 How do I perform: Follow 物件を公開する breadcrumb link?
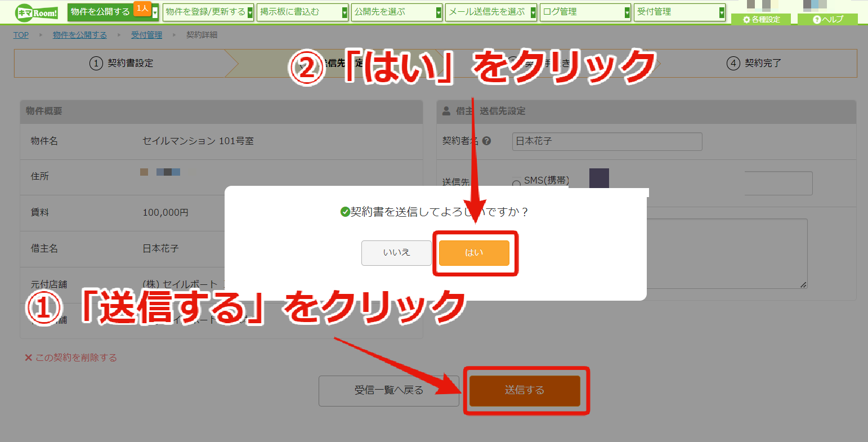[x=80, y=35]
